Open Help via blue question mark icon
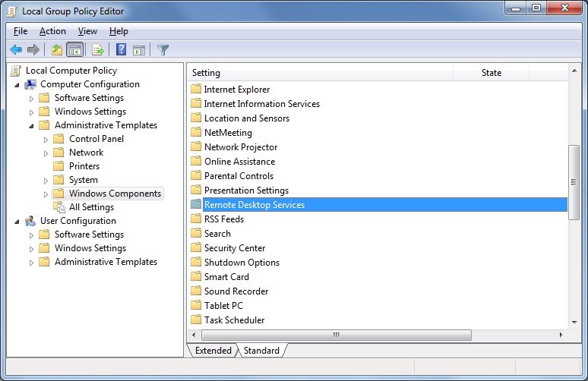The image size is (588, 381). 122,50
